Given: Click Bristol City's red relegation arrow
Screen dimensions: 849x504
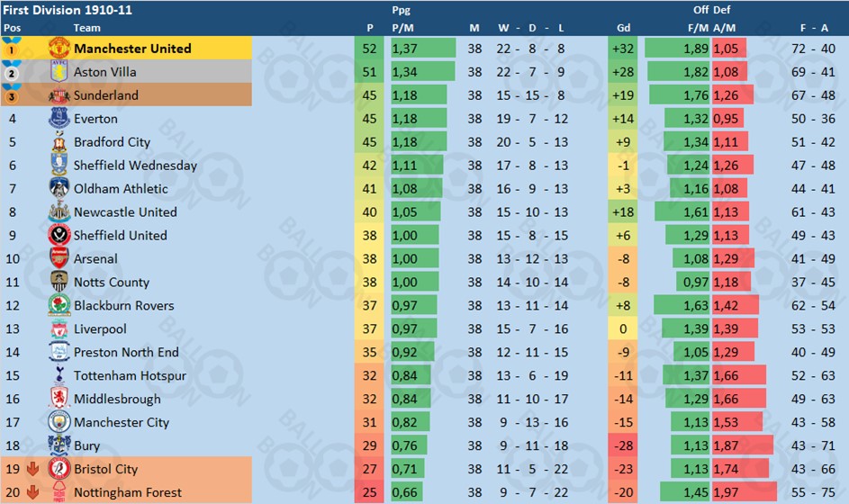Looking at the screenshot, I should click(32, 469).
